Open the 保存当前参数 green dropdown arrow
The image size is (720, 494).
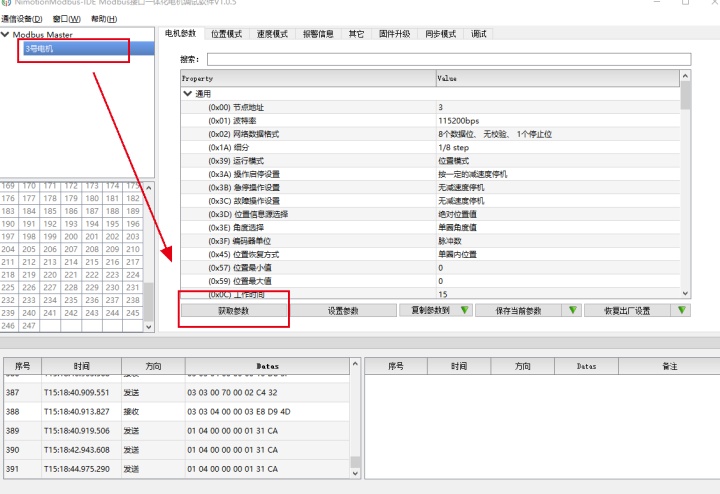point(573,311)
